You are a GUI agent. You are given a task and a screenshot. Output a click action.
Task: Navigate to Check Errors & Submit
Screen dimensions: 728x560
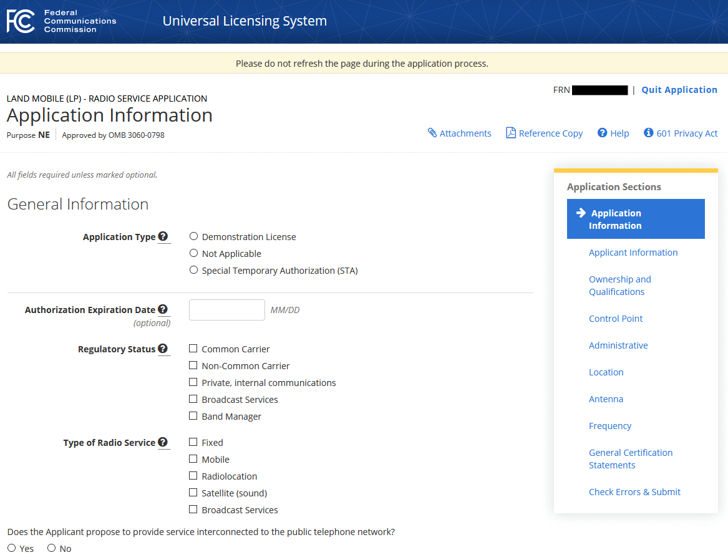click(x=634, y=492)
